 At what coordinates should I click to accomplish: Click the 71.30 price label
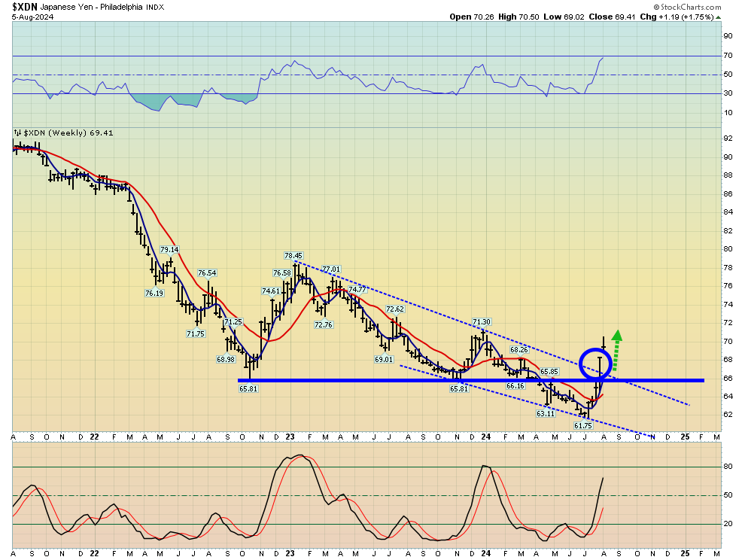coord(482,322)
